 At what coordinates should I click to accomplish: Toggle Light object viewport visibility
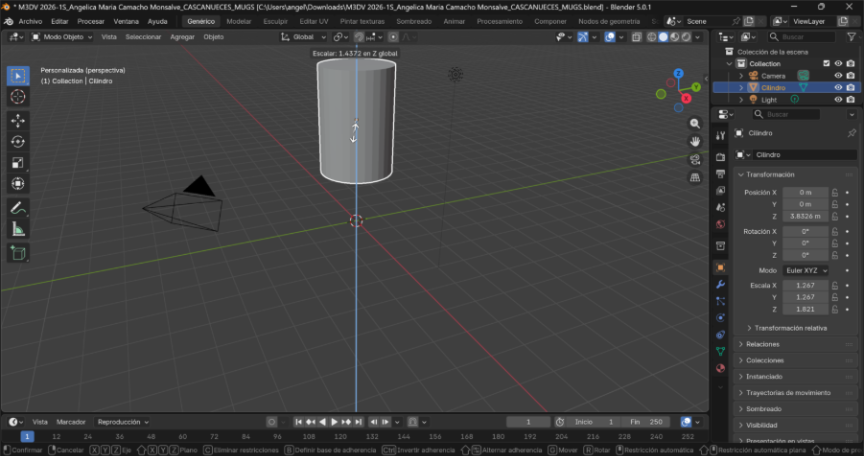838,100
